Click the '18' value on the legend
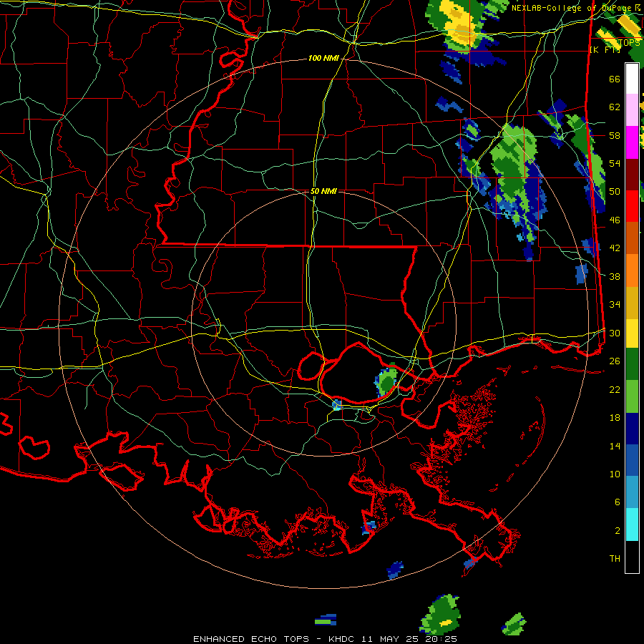The width and height of the screenshot is (644, 644). [x=615, y=418]
